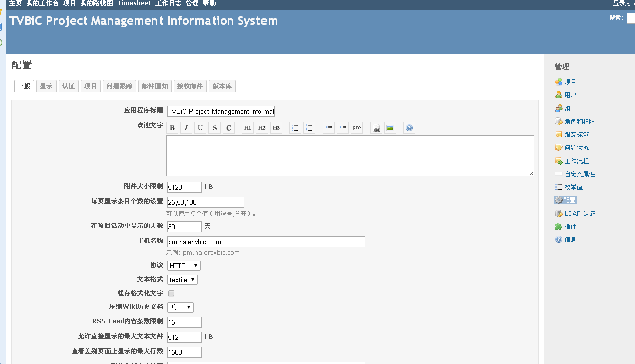Open text formatting help icon
635x364 pixels.
(409, 128)
